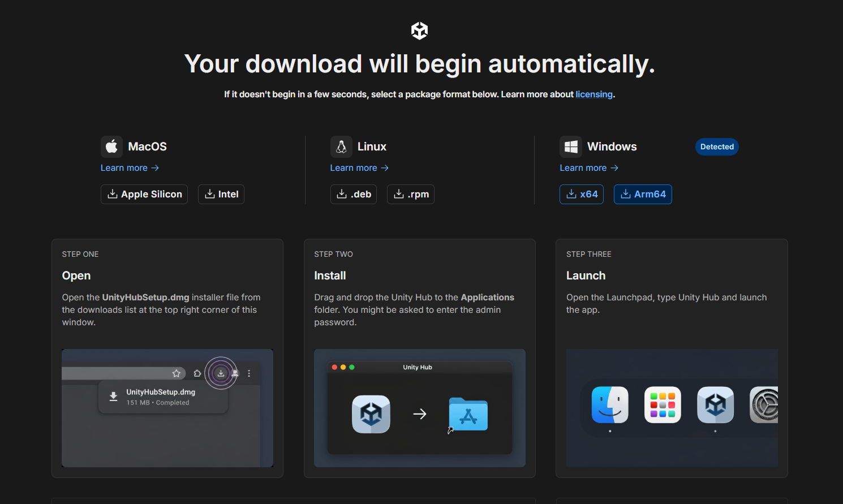
Task: Click the Linux penguin icon
Action: pyautogui.click(x=341, y=147)
